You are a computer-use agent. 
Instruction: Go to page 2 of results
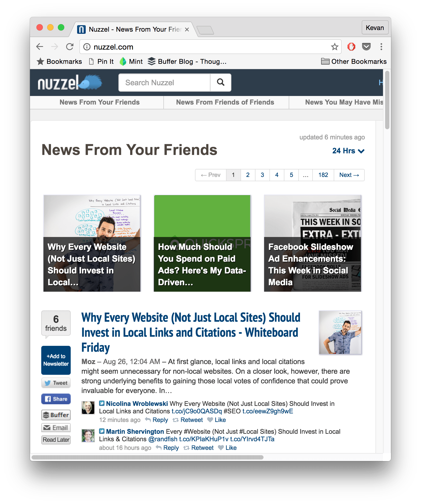coord(248,175)
